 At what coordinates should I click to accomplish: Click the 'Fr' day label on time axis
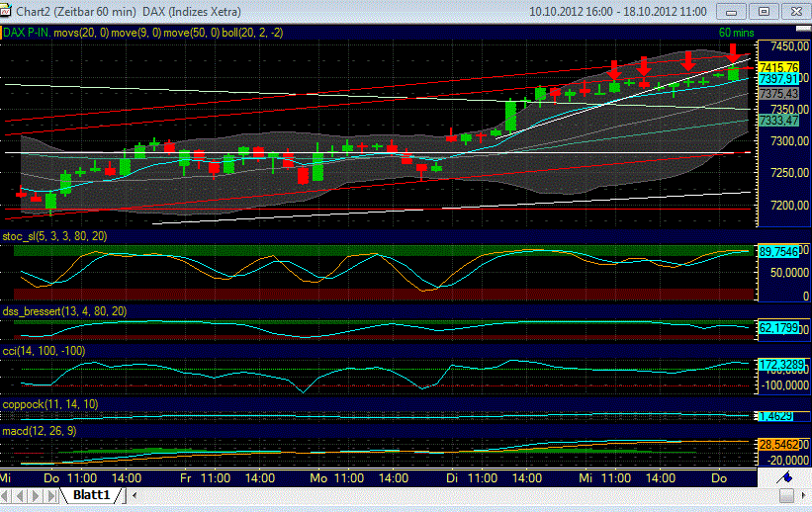pyautogui.click(x=186, y=477)
